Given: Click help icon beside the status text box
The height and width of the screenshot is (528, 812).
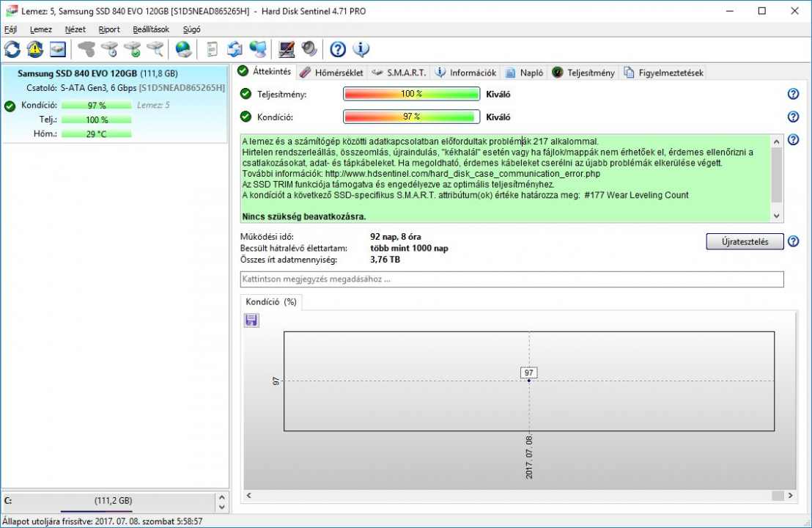Looking at the screenshot, I should pyautogui.click(x=793, y=139).
